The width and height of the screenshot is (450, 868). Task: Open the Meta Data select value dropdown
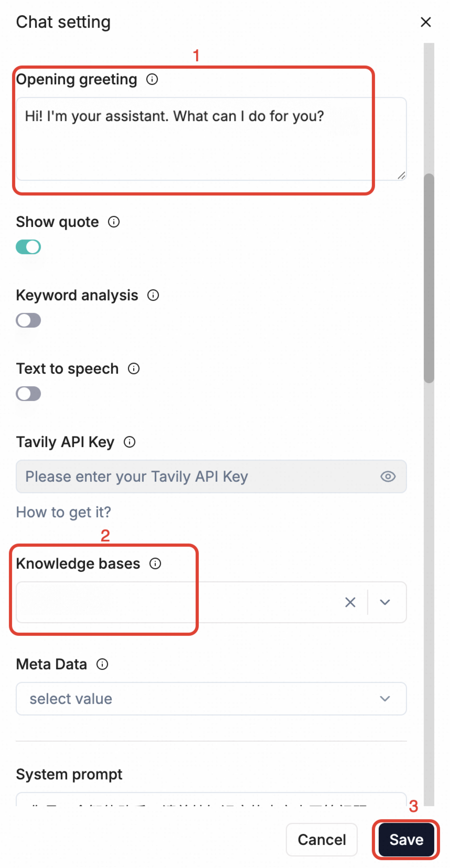(x=211, y=699)
